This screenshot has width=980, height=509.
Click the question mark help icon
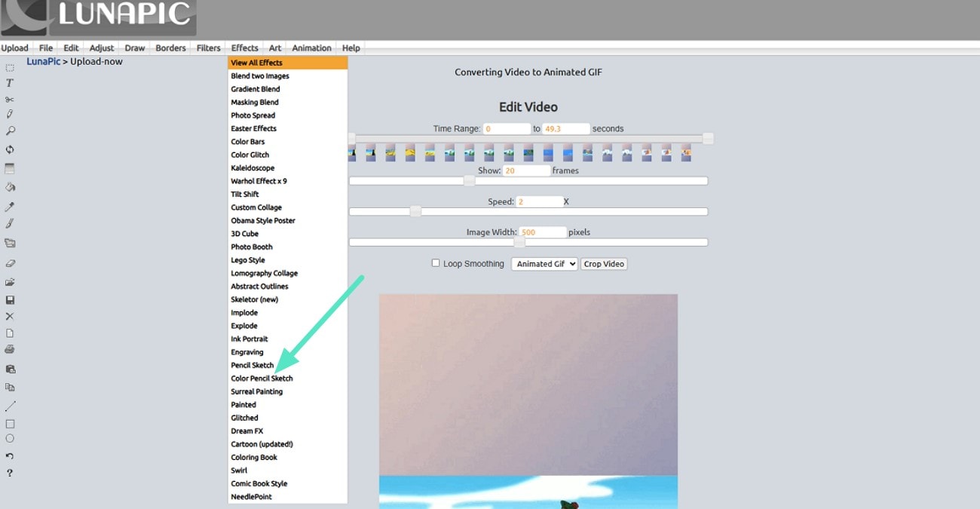click(10, 473)
